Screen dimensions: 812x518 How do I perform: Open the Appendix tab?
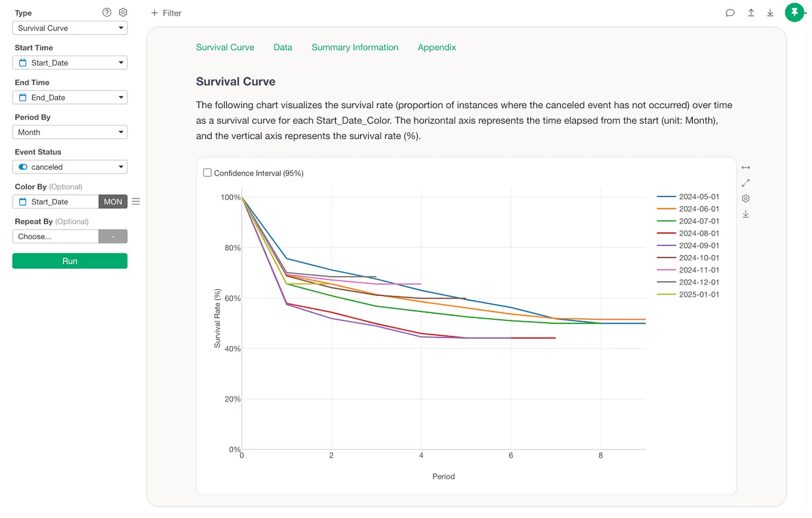[x=436, y=47]
